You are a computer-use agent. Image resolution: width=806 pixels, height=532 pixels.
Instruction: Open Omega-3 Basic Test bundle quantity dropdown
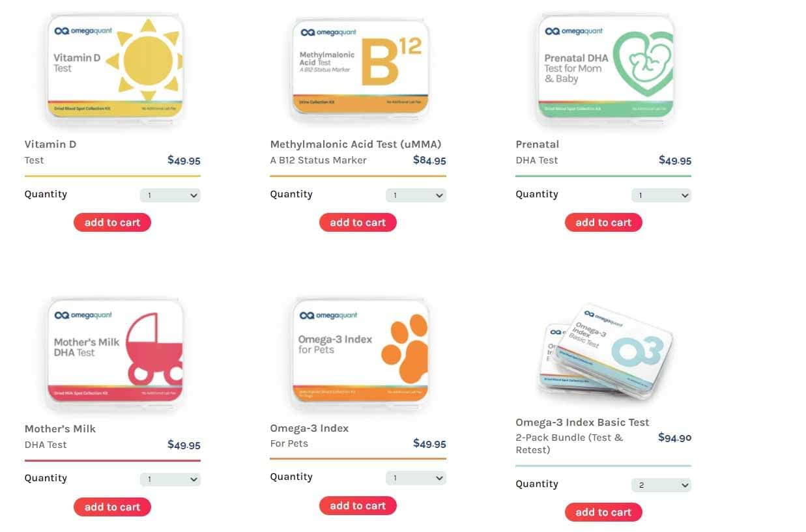[661, 485]
